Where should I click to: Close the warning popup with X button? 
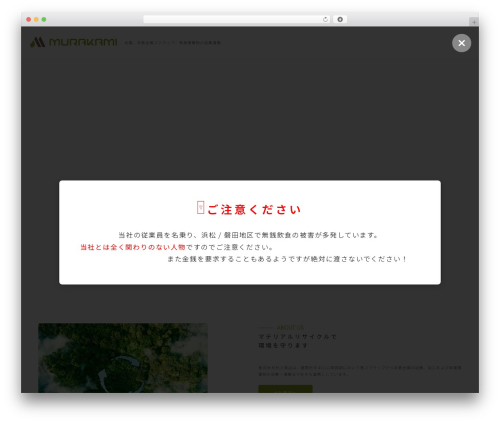tap(461, 43)
